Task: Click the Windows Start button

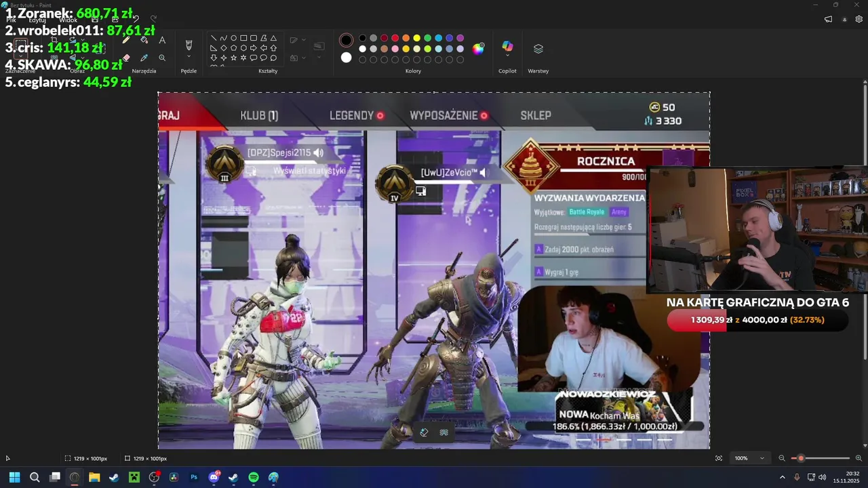Action: (x=14, y=477)
